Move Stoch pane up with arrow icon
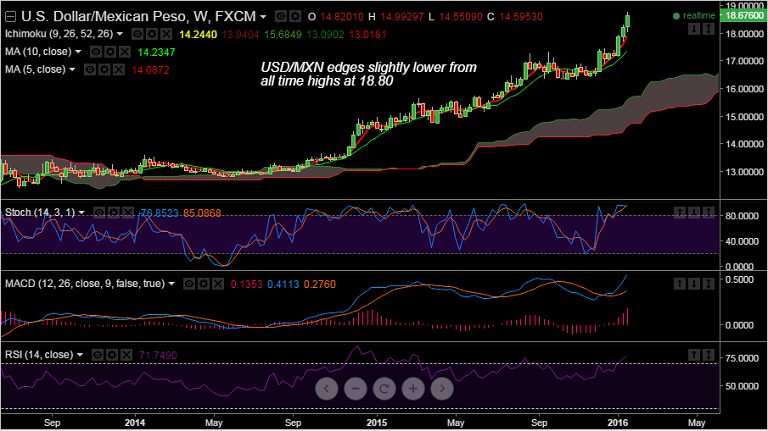768x431 pixels. (x=680, y=212)
